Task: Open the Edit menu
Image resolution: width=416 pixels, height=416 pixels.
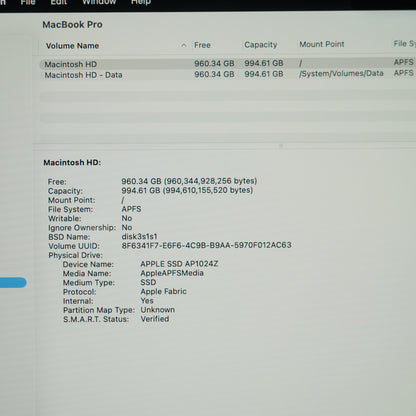Action: [x=58, y=3]
